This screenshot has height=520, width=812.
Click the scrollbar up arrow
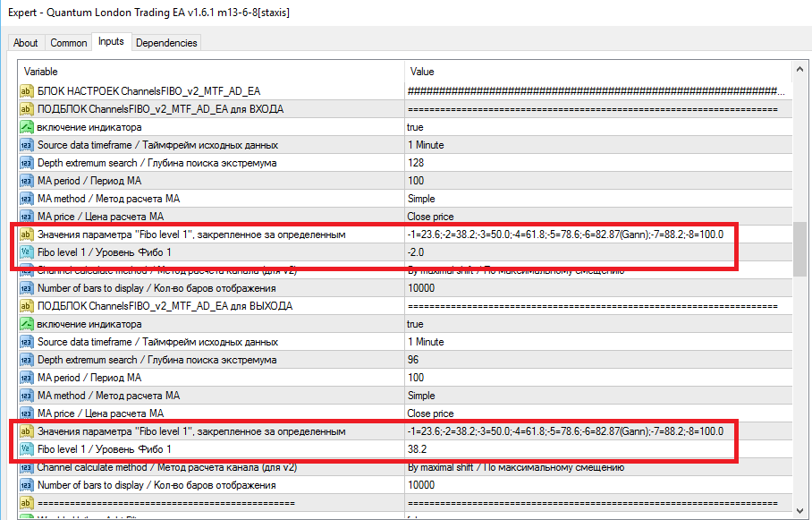point(799,69)
